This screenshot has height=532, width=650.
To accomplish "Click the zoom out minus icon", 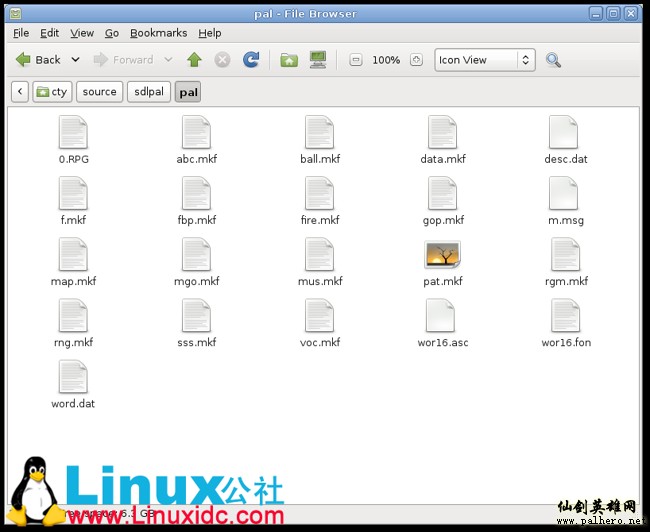I will (x=355, y=60).
